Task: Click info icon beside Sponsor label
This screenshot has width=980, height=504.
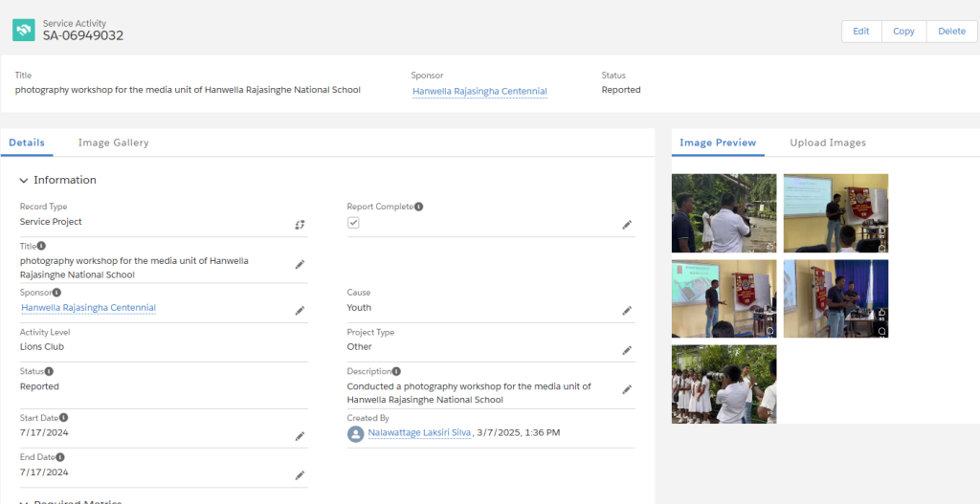Action: click(x=56, y=293)
